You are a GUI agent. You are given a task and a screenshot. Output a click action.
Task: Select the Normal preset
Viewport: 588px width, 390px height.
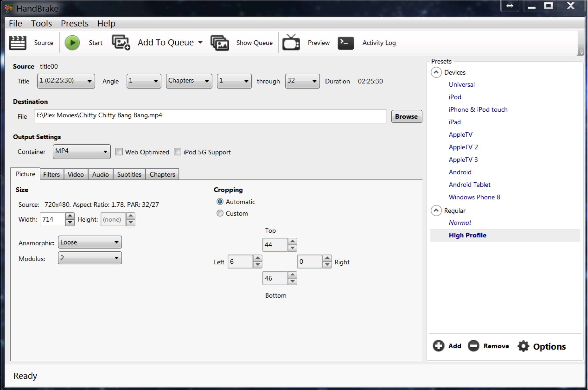[x=460, y=223]
